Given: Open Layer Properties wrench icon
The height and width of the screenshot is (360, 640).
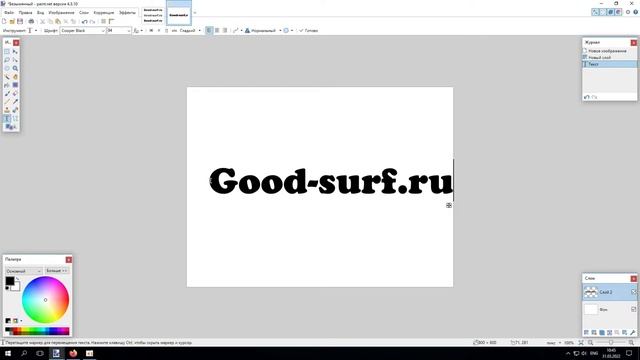Looking at the screenshot, I should pyautogui.click(x=633, y=333).
